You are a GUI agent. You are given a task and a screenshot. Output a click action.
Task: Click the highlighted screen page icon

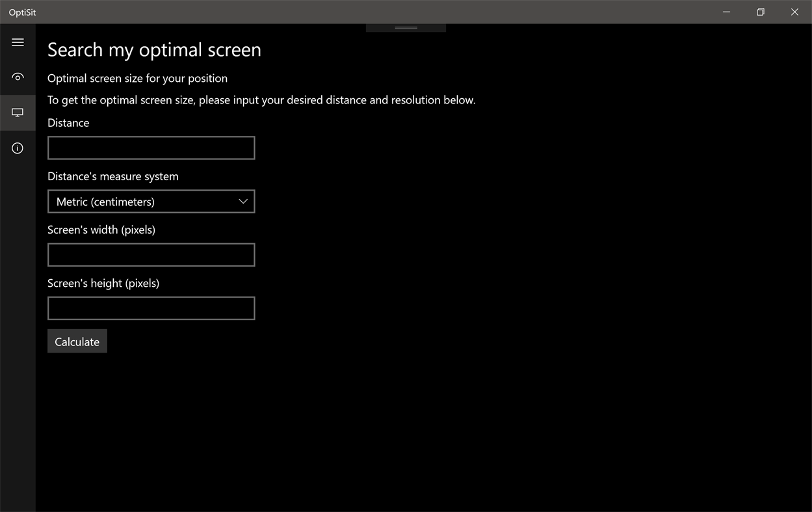pos(18,112)
